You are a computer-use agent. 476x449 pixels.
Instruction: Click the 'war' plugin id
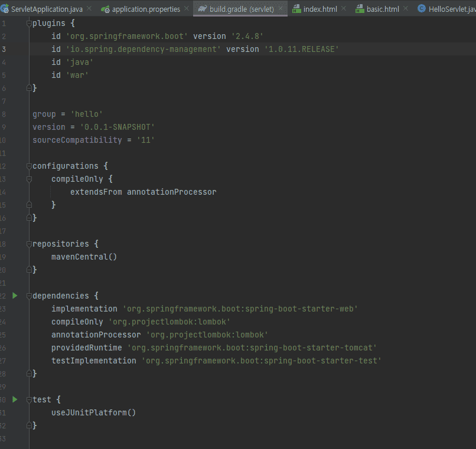click(x=77, y=75)
